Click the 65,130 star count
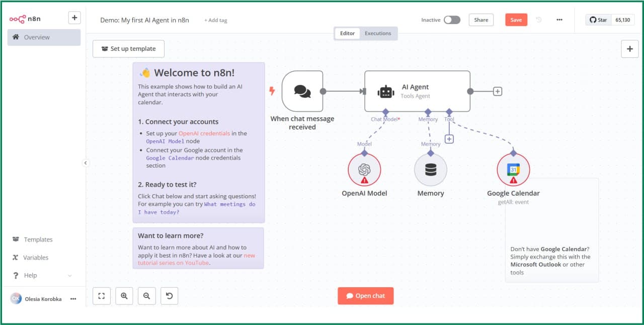This screenshot has height=325, width=644. click(x=622, y=20)
